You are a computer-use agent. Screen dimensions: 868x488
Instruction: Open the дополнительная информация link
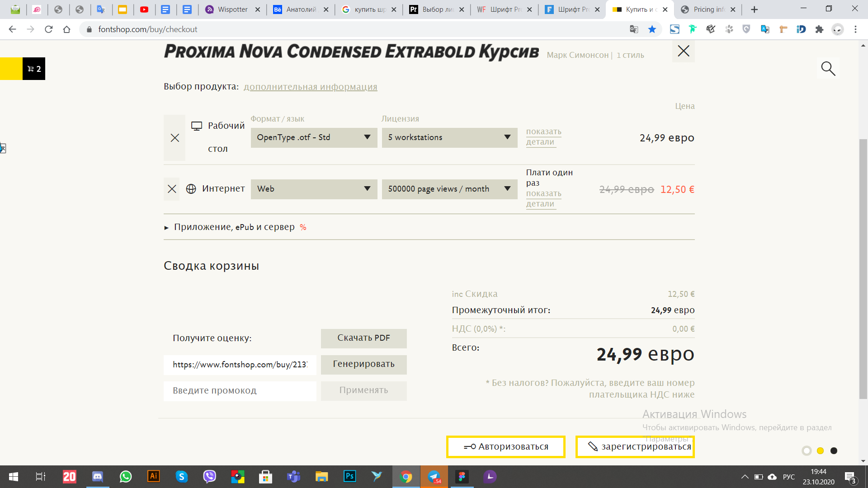tap(310, 87)
